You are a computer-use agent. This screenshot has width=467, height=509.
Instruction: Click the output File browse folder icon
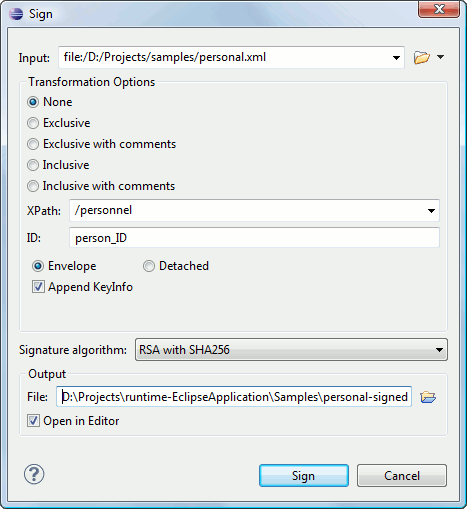pyautogui.click(x=428, y=397)
